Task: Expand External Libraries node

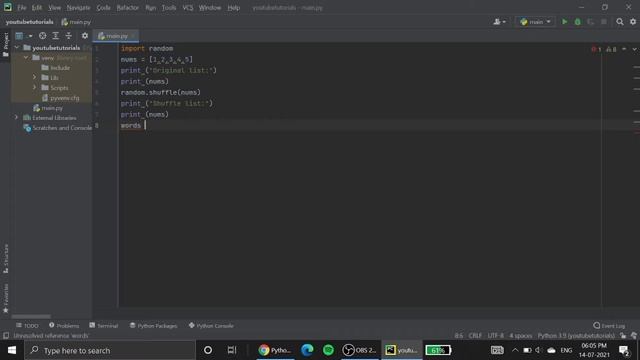Action: pyautogui.click(x=16, y=118)
